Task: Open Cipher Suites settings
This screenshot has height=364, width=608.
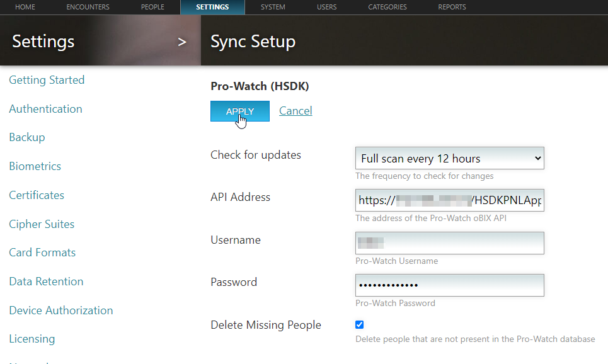Action: tap(42, 224)
